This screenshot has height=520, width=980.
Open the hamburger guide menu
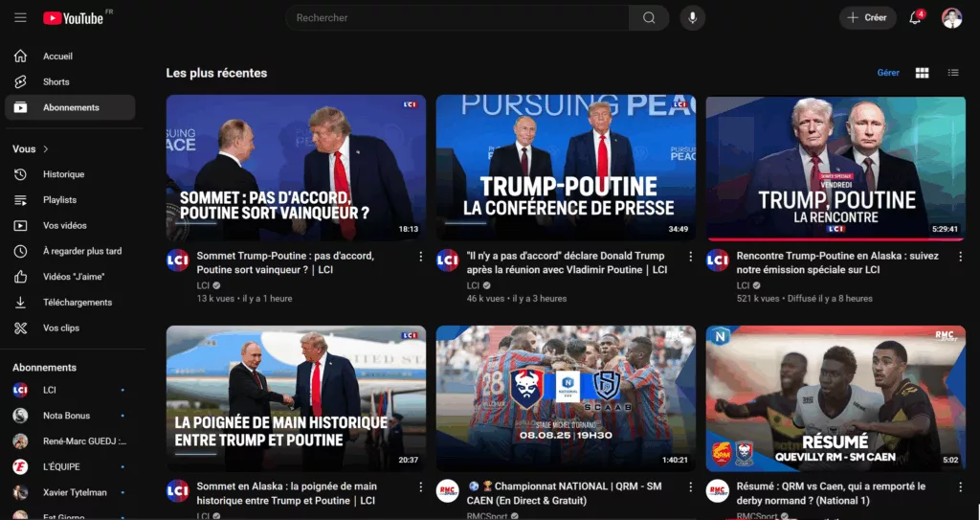pyautogui.click(x=21, y=17)
